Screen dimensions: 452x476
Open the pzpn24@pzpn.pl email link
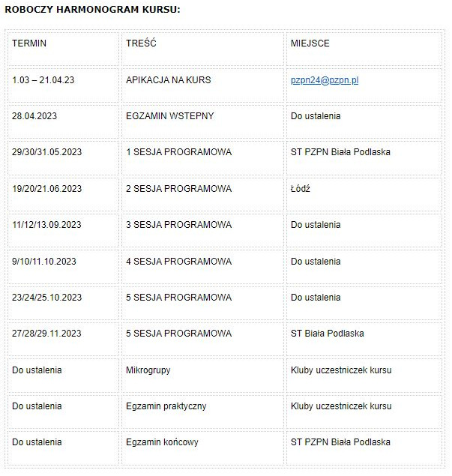pos(324,80)
